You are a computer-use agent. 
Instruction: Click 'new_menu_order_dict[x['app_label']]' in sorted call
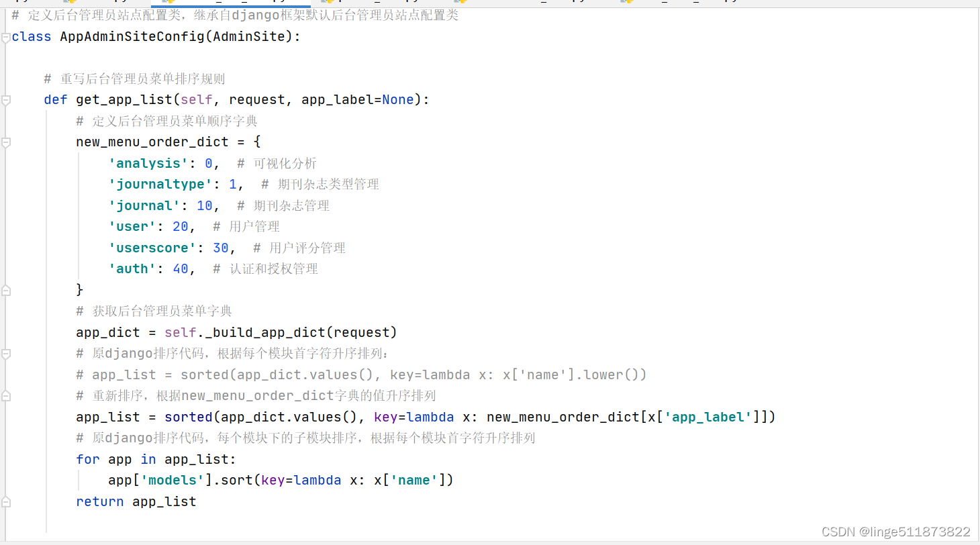[x=627, y=417]
